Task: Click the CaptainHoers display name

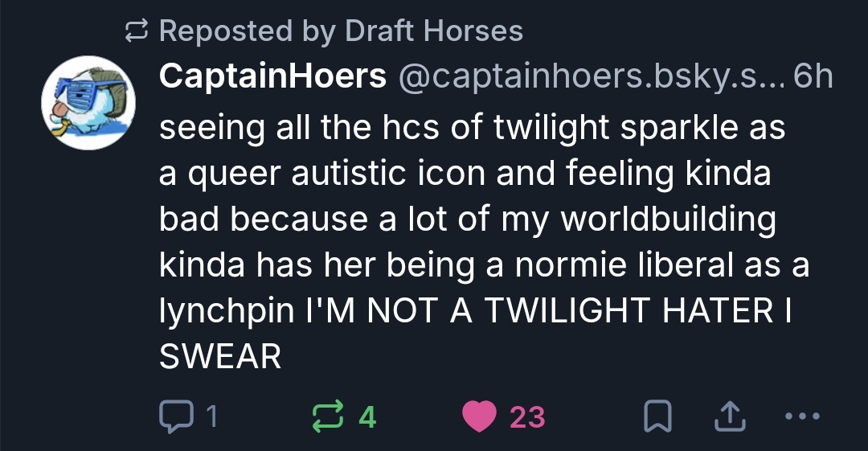Action: [273, 76]
